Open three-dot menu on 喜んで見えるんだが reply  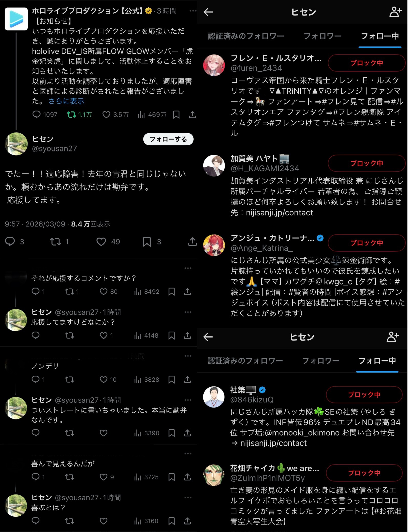click(188, 454)
